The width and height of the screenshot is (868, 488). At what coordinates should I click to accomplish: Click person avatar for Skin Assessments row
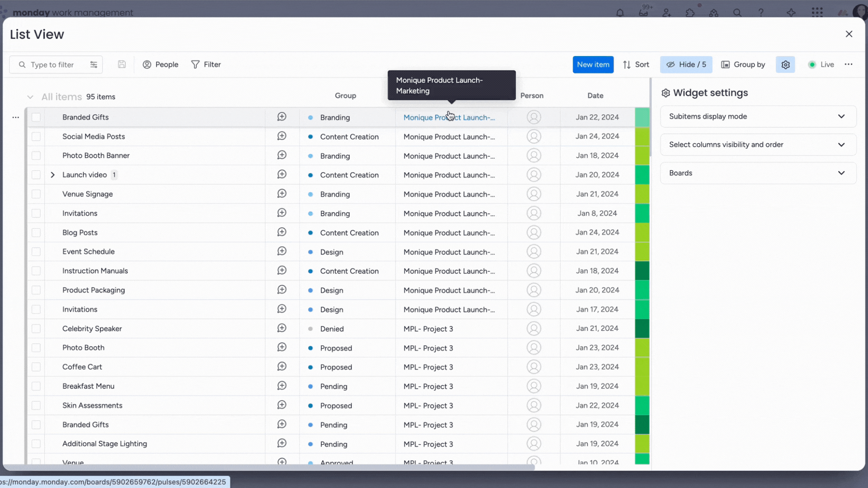[x=533, y=405]
